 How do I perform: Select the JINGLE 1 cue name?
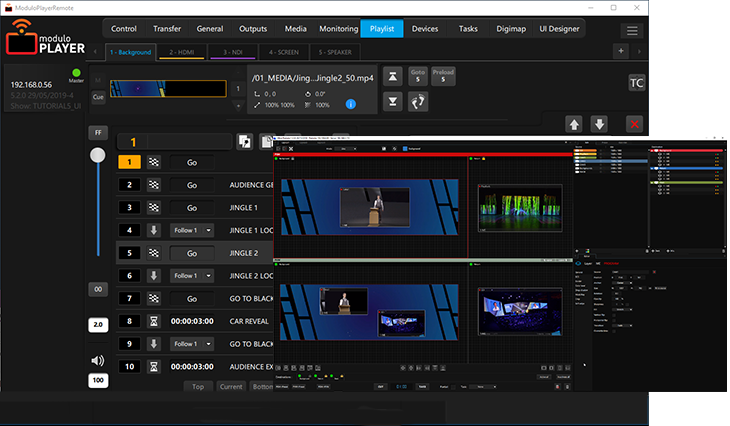pyautogui.click(x=243, y=208)
